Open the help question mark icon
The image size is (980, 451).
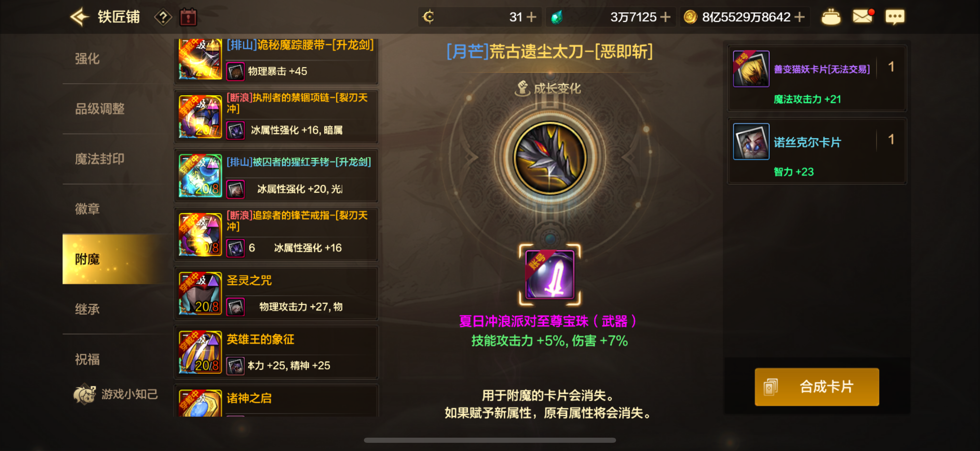coord(163,17)
